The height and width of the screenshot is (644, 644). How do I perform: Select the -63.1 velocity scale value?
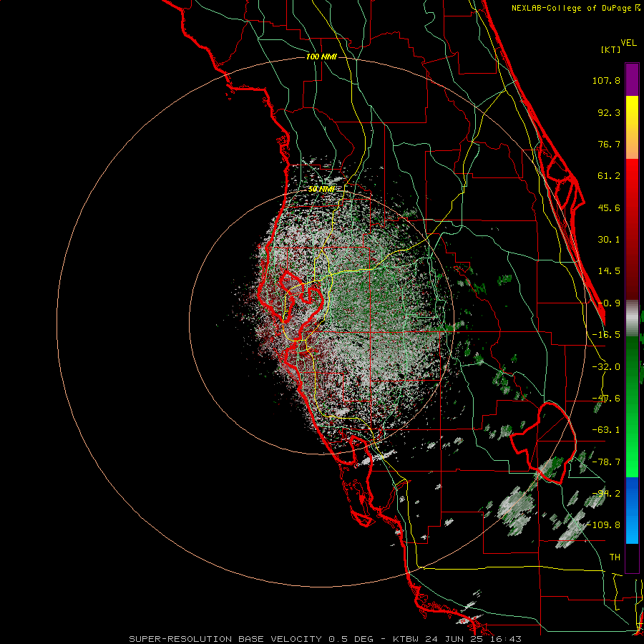tap(606, 430)
